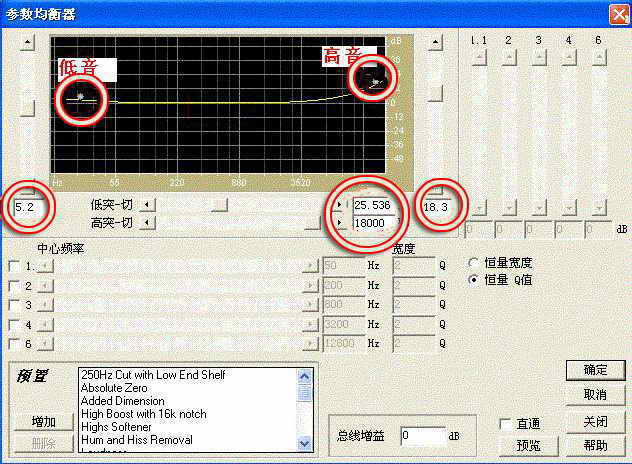The width and height of the screenshot is (632, 464).
Task: Click up arrow of left gain slider
Action: click(28, 43)
